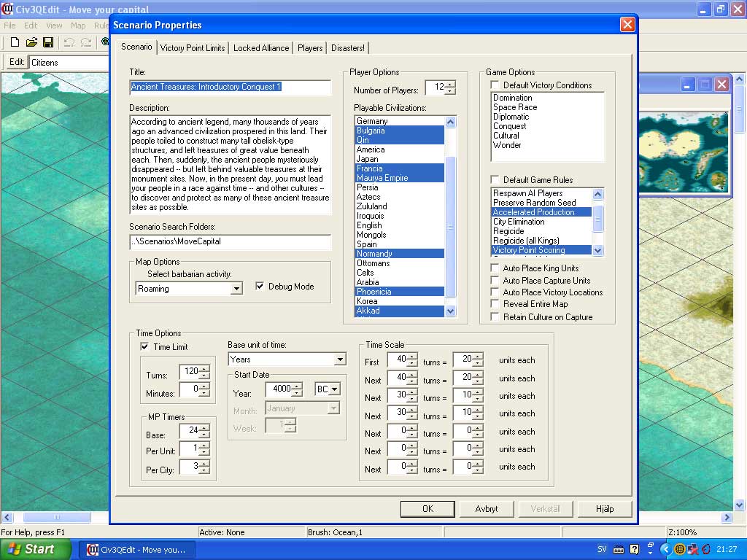Switch to the Locked Alliance tab
This screenshot has height=560, width=747.
tap(261, 47)
